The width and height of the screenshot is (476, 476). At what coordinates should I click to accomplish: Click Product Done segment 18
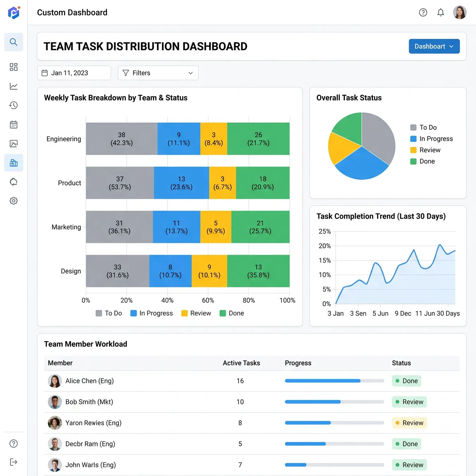tap(263, 183)
